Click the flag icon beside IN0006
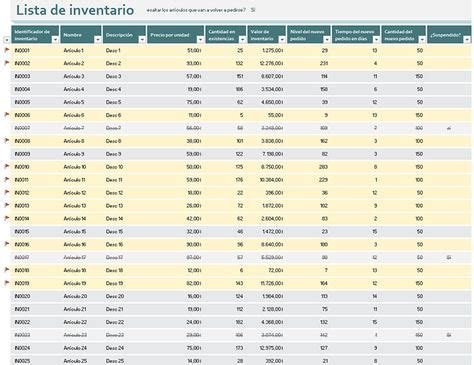The image size is (474, 365). [7, 115]
